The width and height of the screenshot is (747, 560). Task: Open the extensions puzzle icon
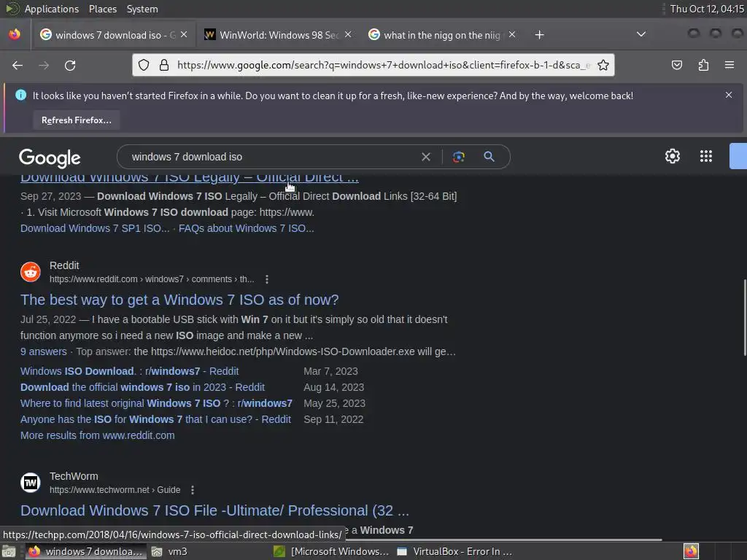(x=703, y=65)
